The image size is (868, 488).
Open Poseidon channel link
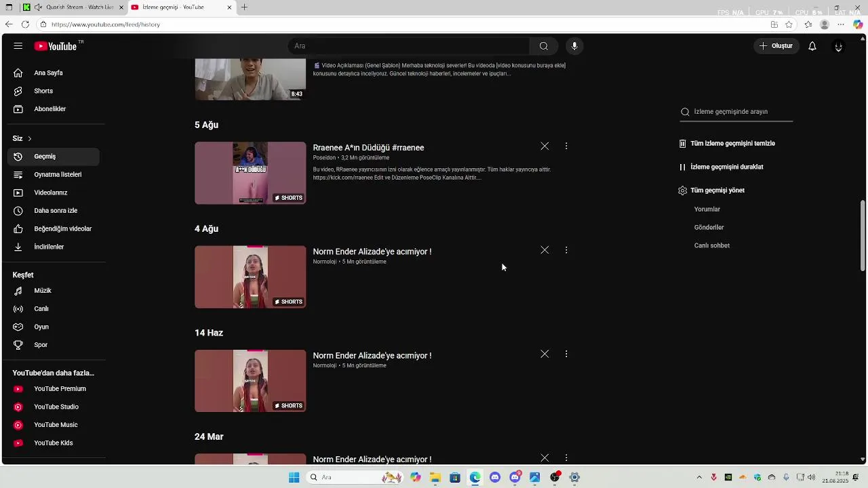point(324,158)
